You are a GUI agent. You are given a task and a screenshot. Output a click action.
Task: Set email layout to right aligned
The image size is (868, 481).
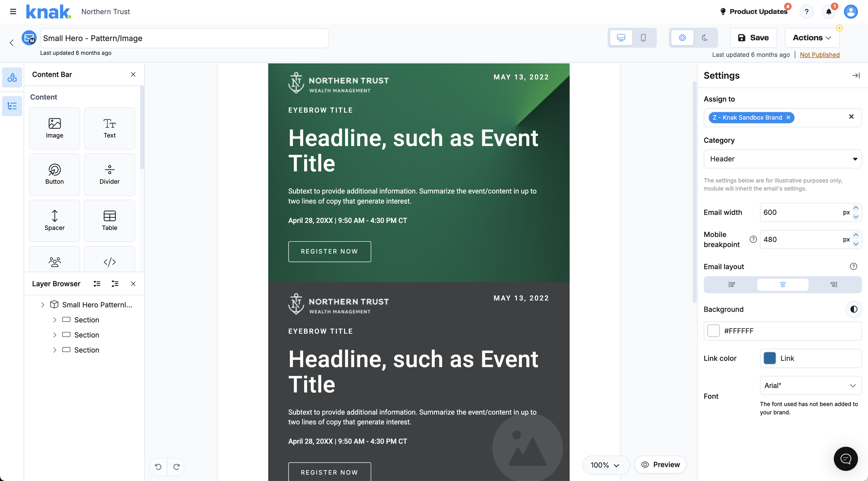tap(834, 284)
